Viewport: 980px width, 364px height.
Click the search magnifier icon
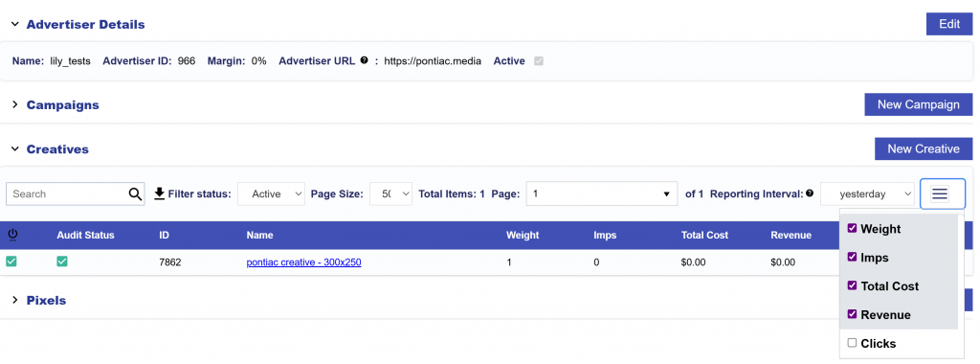135,193
